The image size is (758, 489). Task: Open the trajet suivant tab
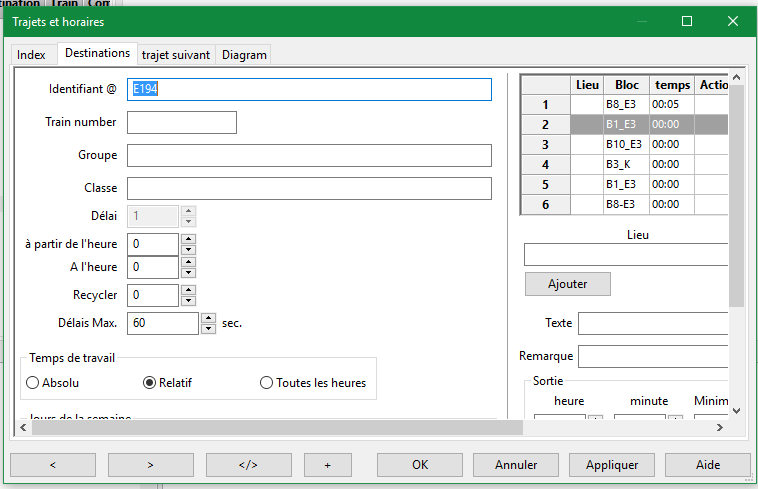[175, 55]
